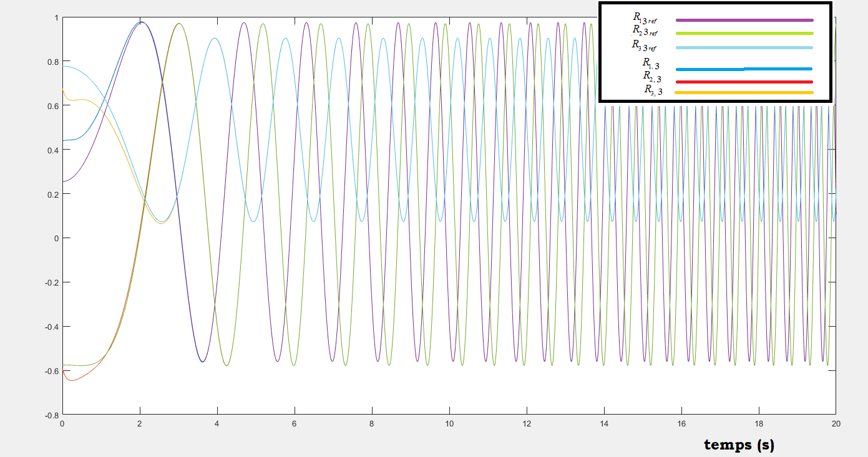Image resolution: width=868 pixels, height=457 pixels.
Task: Click x-axis tick label 16
Action: point(681,423)
